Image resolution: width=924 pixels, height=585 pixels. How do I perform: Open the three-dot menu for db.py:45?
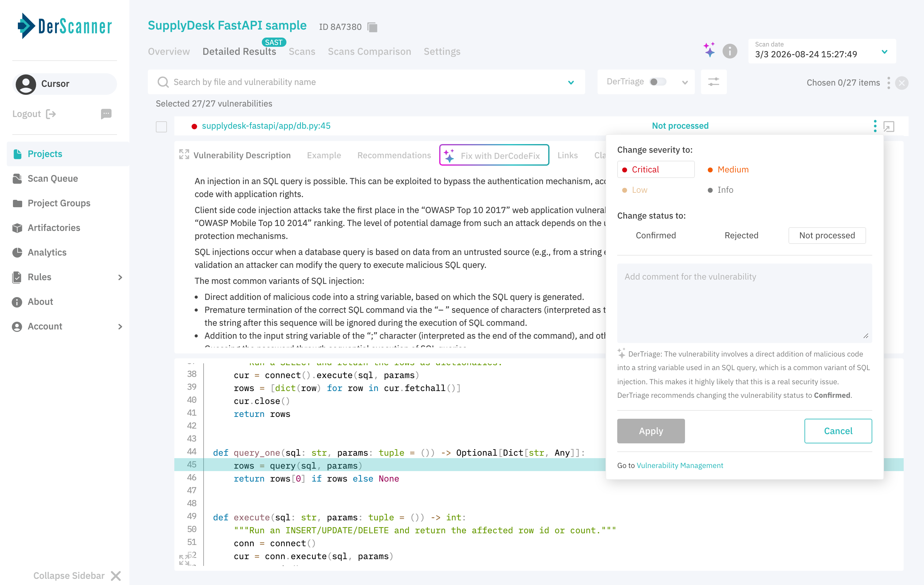click(x=875, y=126)
